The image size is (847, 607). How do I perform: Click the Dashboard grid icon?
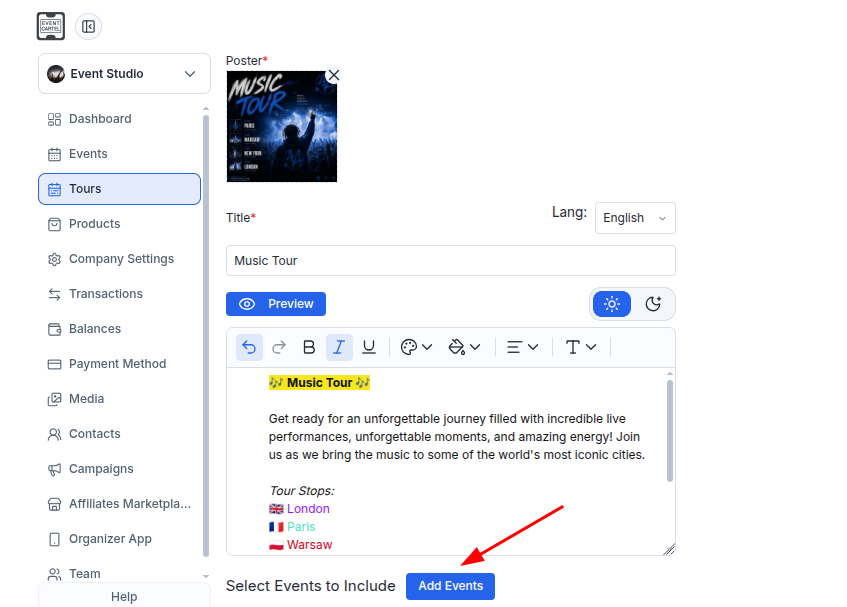(x=55, y=119)
